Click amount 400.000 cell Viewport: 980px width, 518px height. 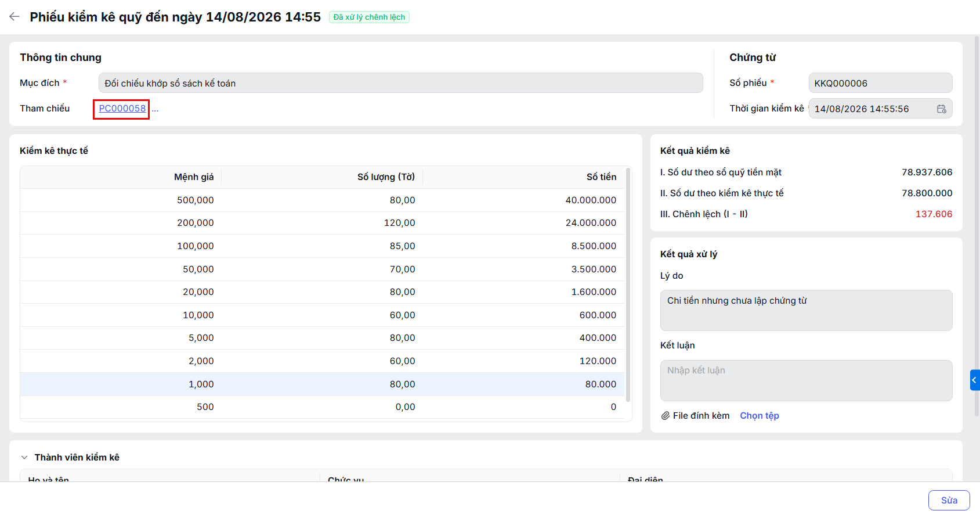click(598, 338)
